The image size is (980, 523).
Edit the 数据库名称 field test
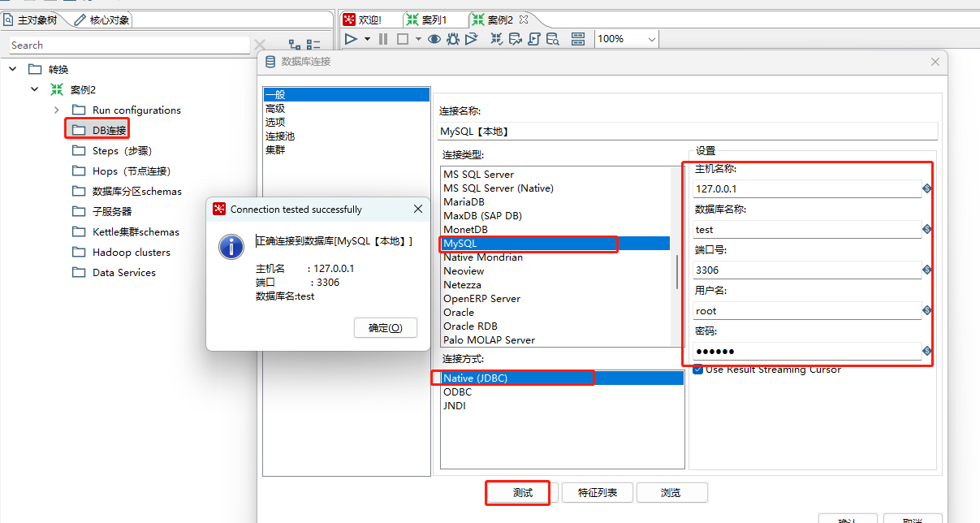(x=807, y=229)
